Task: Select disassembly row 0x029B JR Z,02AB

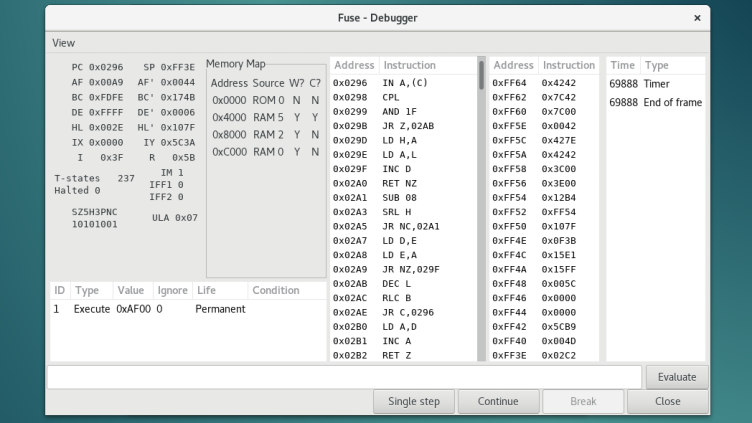Action: pyautogui.click(x=403, y=126)
